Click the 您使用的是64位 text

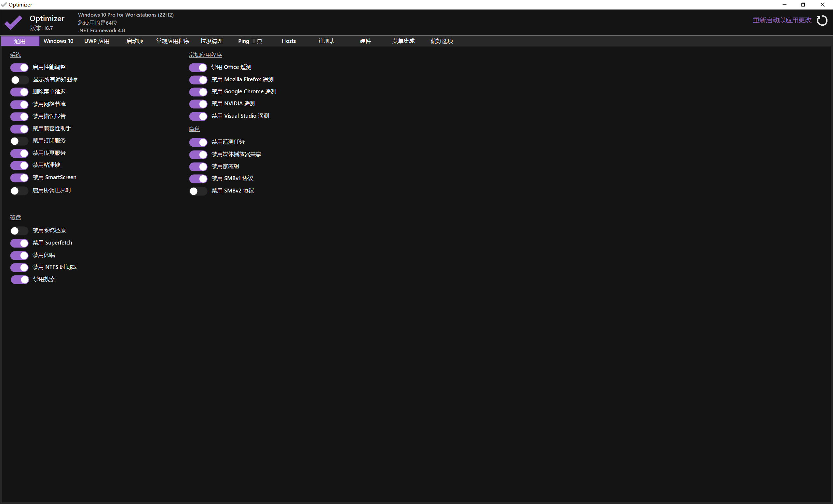97,23
